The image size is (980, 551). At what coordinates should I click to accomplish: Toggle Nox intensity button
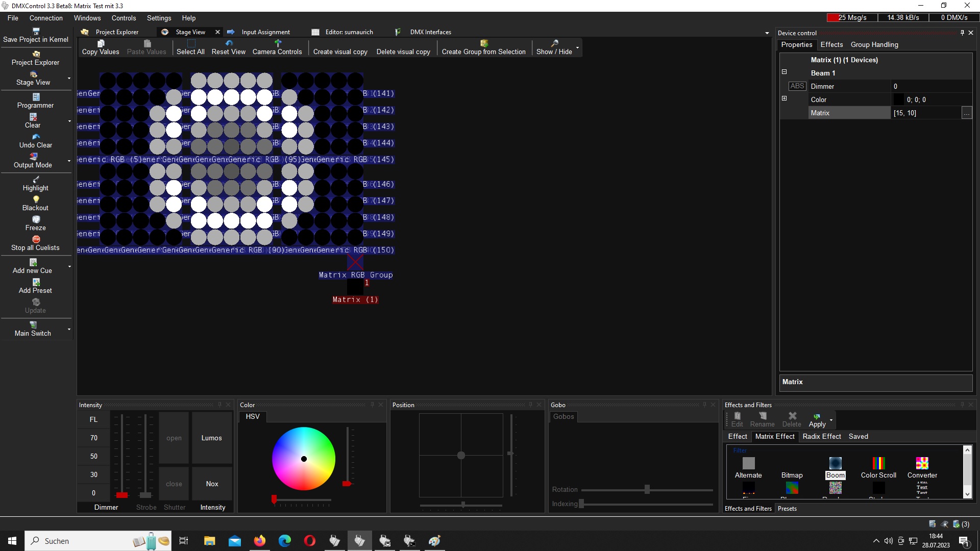212,484
